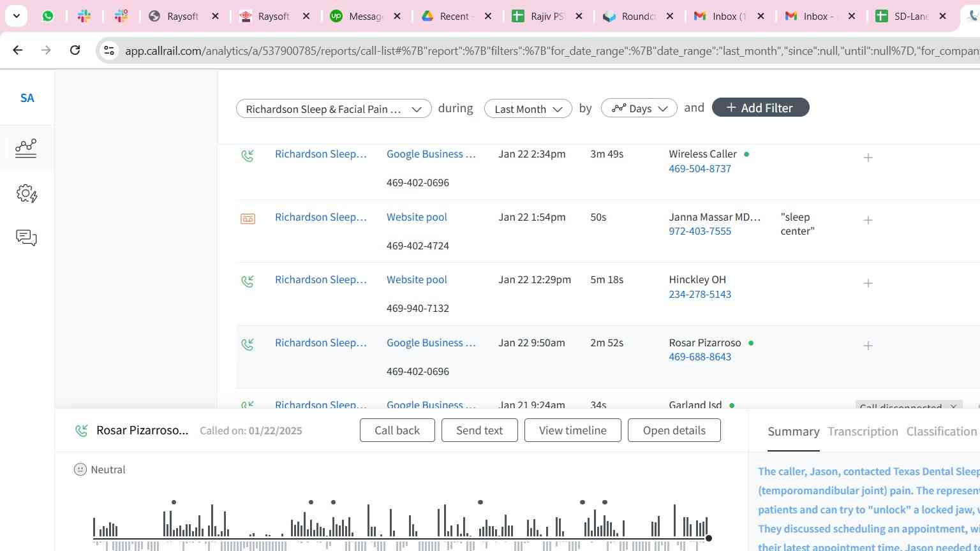Open the settings gear with lightning icon

click(x=27, y=193)
